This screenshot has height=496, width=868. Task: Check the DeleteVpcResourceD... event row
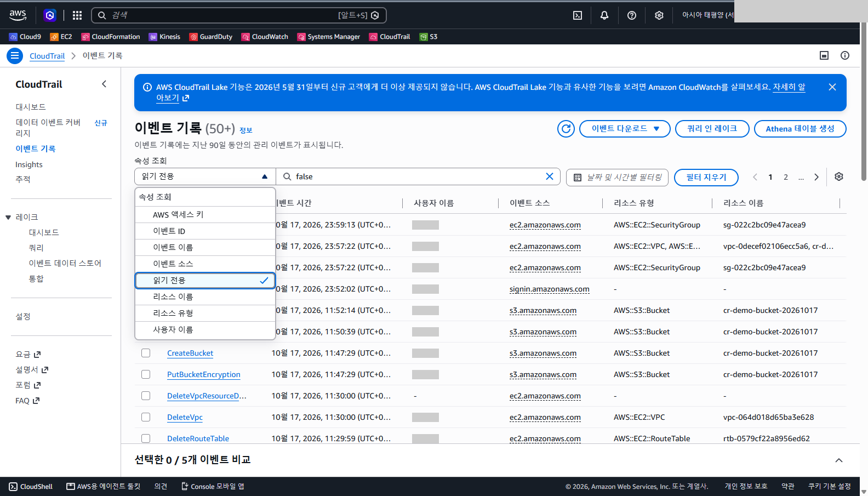point(146,396)
